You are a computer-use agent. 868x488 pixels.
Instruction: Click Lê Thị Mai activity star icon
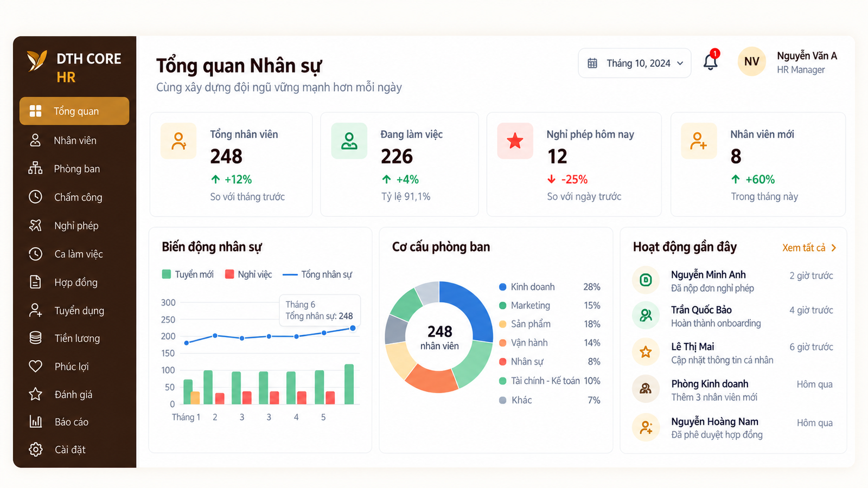click(646, 352)
